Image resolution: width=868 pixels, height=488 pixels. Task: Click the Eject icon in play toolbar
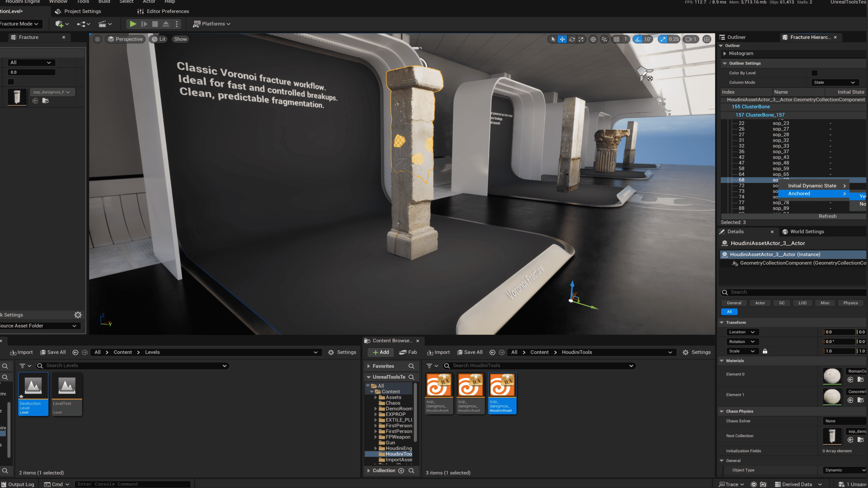tap(166, 24)
